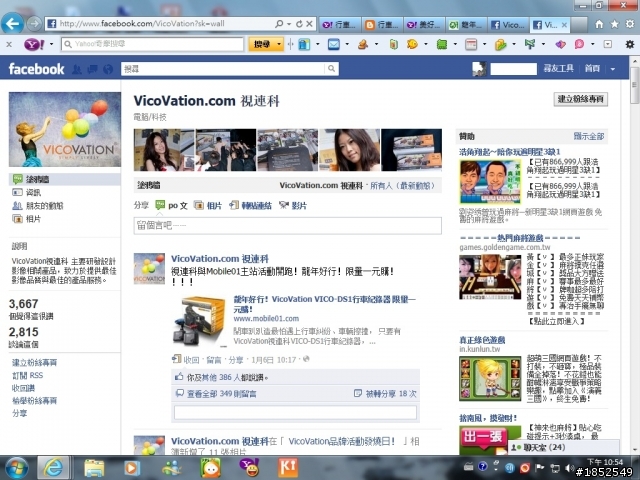Click the VicoVation balloon page profile image
Screen dimensions: 640x480
pyautogui.click(x=65, y=129)
